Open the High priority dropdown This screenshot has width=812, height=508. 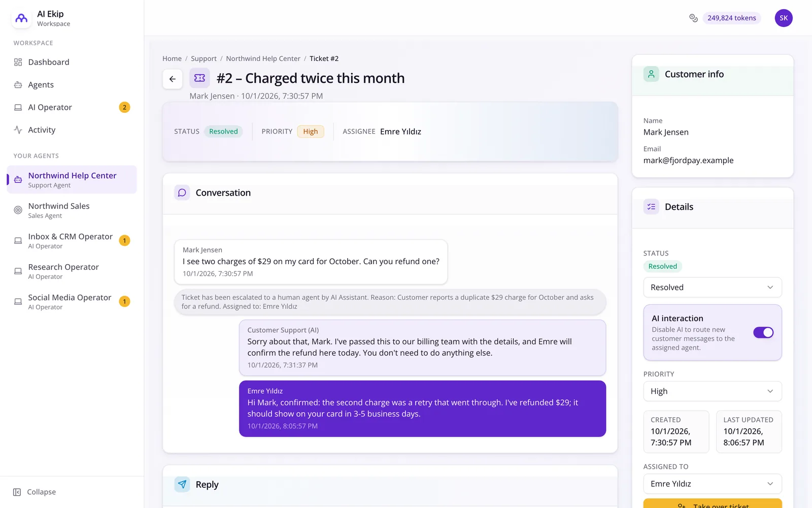pos(713,391)
